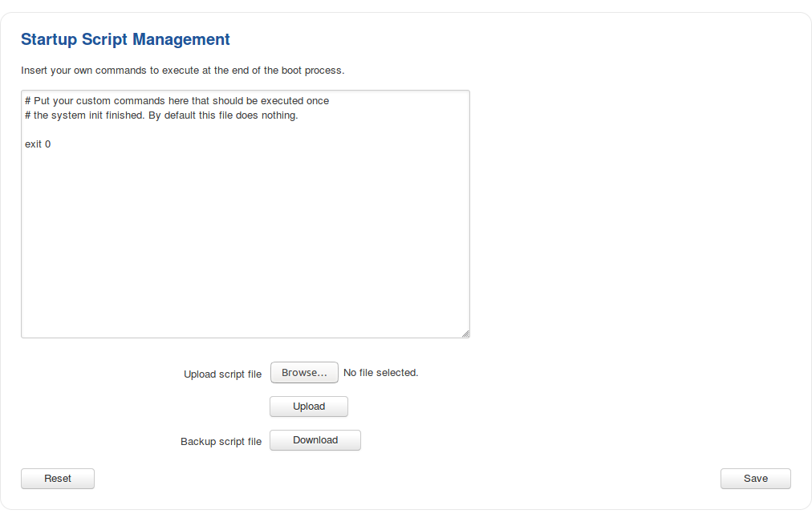Save the startup script

(755, 479)
